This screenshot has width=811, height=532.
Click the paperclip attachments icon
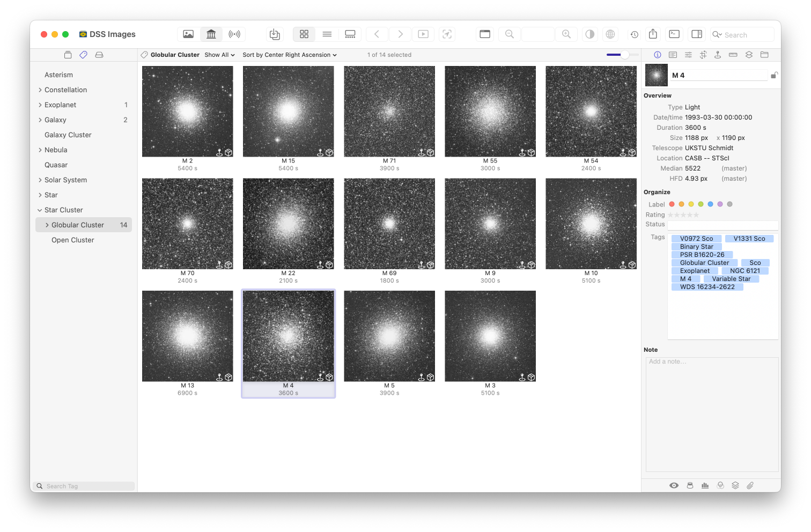point(750,485)
